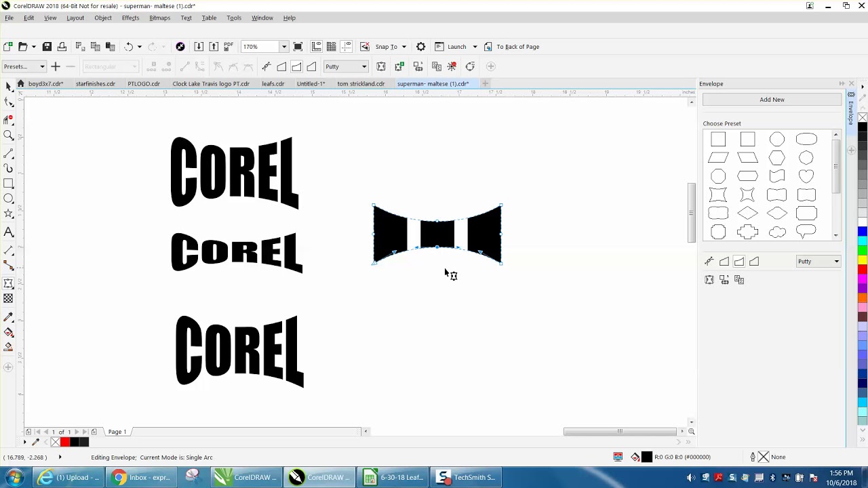The image size is (868, 488).
Task: Open the Layout menu
Action: coord(75,18)
